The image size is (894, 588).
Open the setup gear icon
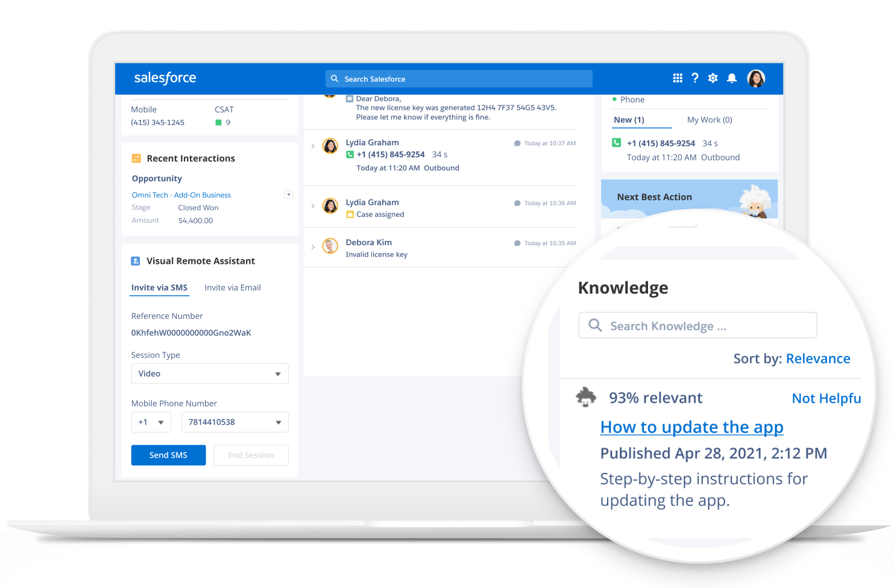[x=713, y=78]
